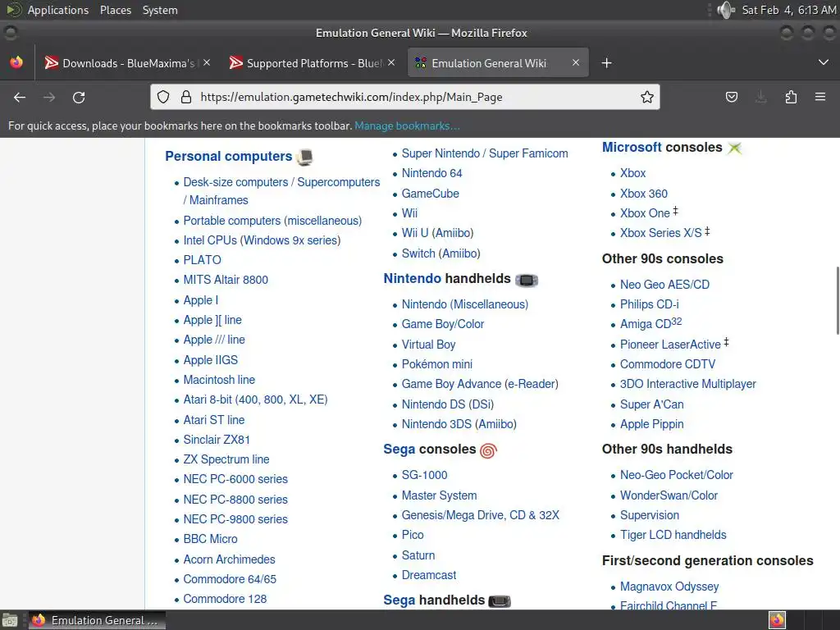Reload the current page
Viewport: 840px width, 630px height.
tap(79, 97)
